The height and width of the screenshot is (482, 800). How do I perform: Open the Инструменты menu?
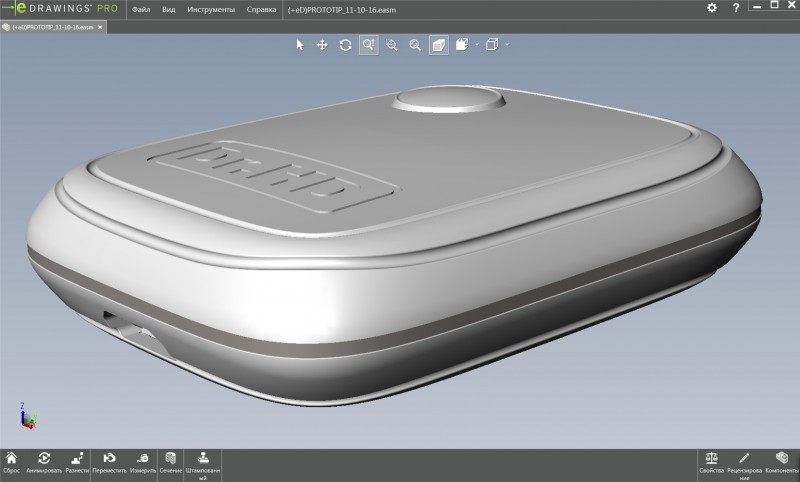[x=211, y=10]
